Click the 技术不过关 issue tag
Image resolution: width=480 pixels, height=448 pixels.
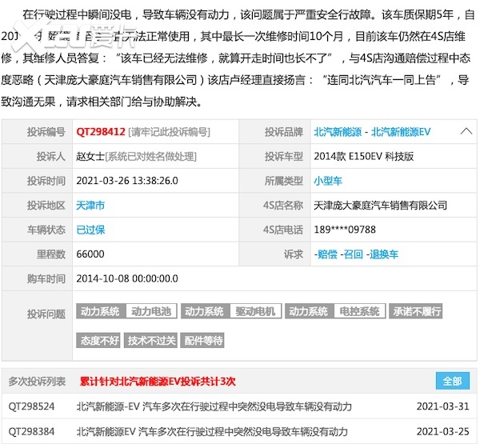pos(150,340)
